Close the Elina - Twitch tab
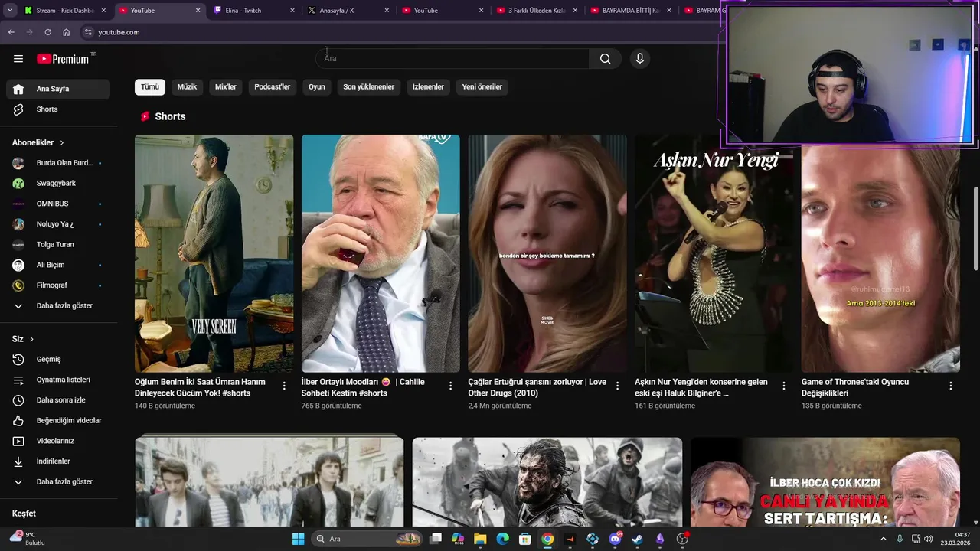The image size is (980, 551). (292, 11)
